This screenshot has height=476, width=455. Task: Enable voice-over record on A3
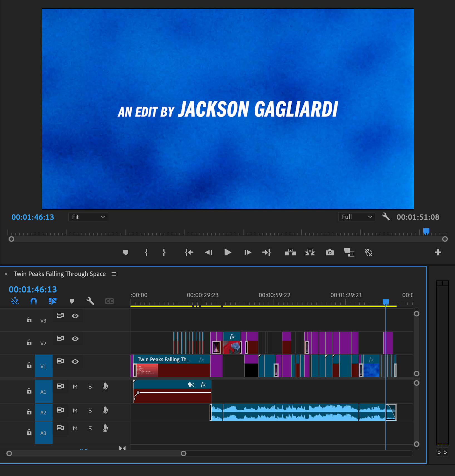105,428
